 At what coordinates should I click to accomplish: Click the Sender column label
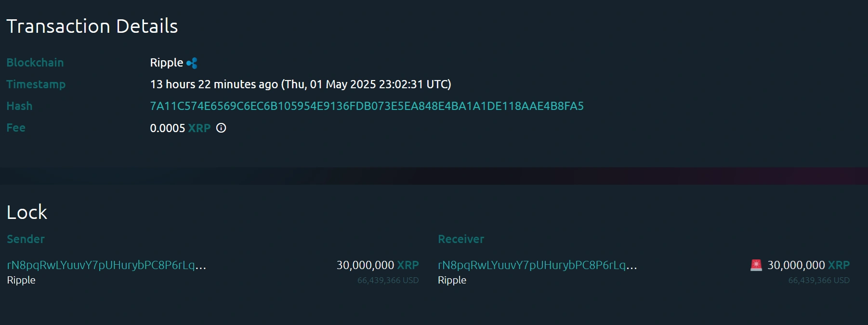[x=26, y=239]
